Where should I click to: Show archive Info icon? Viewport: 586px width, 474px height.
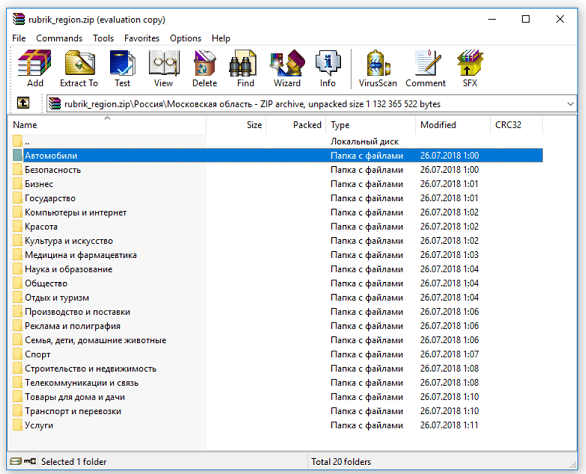(x=328, y=68)
